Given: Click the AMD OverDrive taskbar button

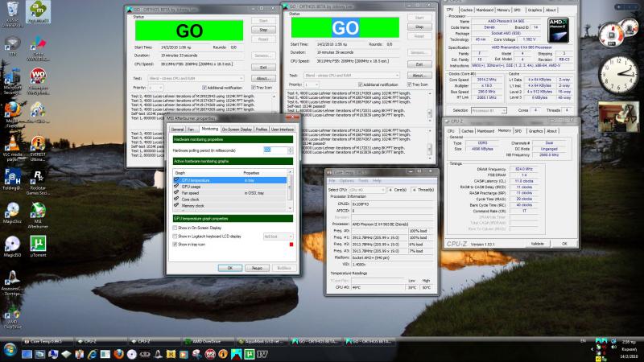Looking at the screenshot, I should [x=208, y=341].
